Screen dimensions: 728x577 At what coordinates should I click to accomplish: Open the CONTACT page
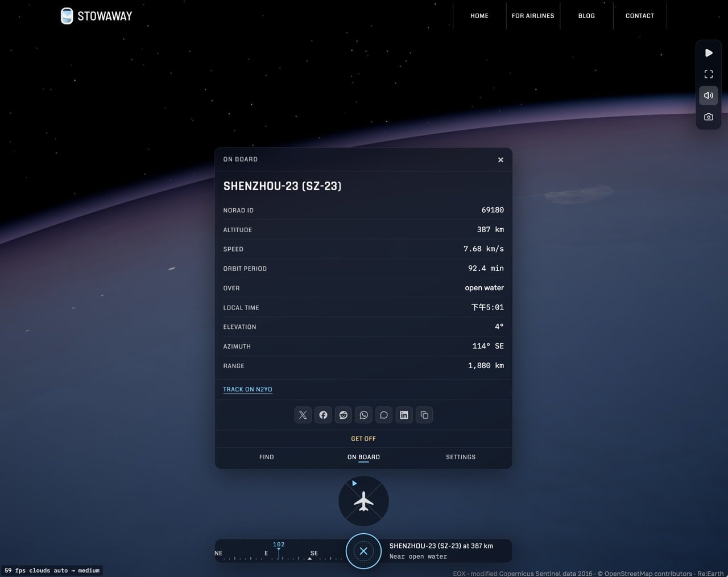(x=640, y=16)
